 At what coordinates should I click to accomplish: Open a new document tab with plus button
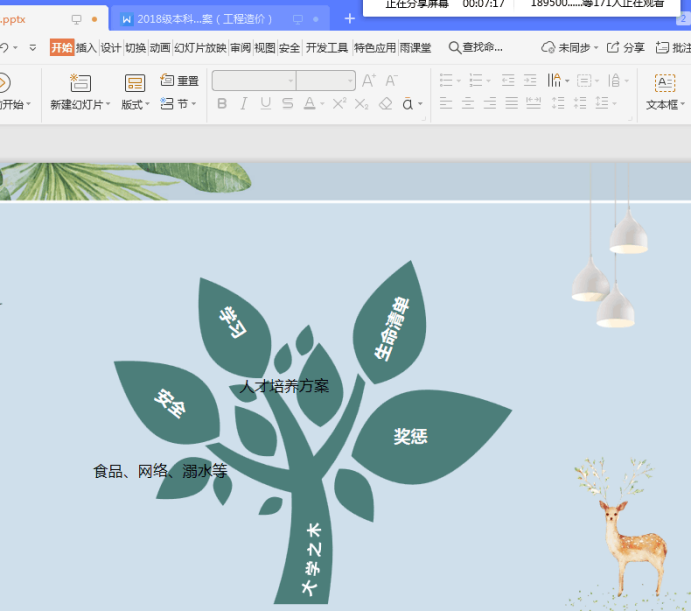pos(349,19)
